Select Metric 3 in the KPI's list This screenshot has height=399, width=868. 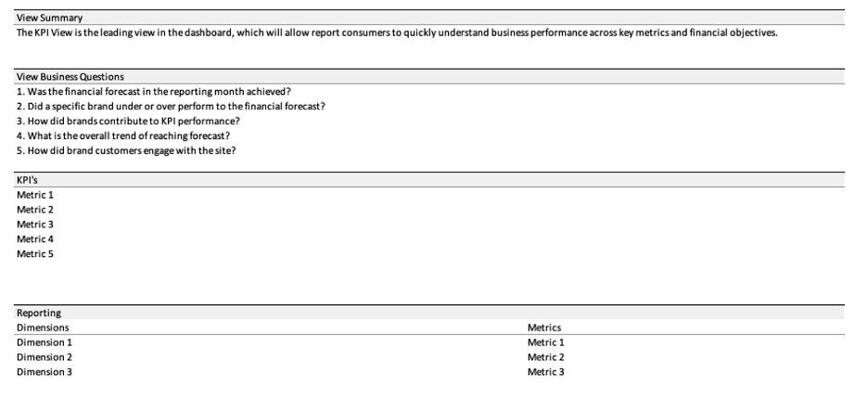[x=35, y=225]
